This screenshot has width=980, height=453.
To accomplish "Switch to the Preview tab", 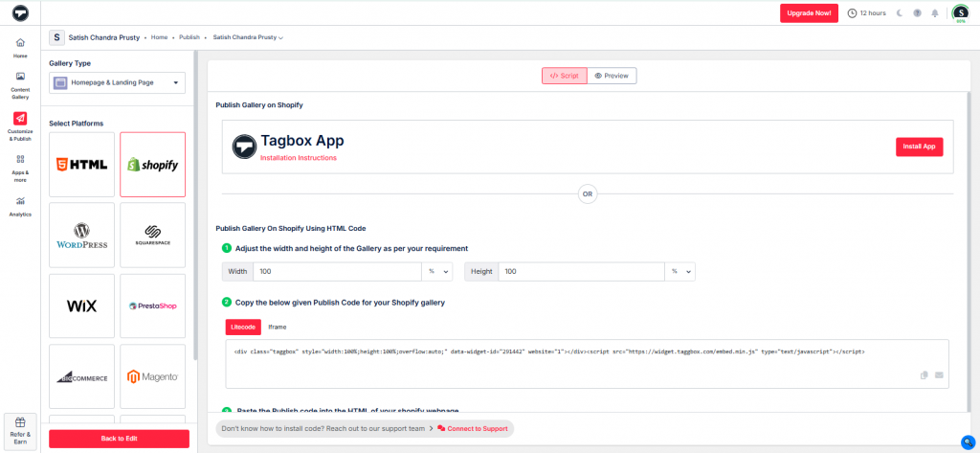I will [x=612, y=76].
